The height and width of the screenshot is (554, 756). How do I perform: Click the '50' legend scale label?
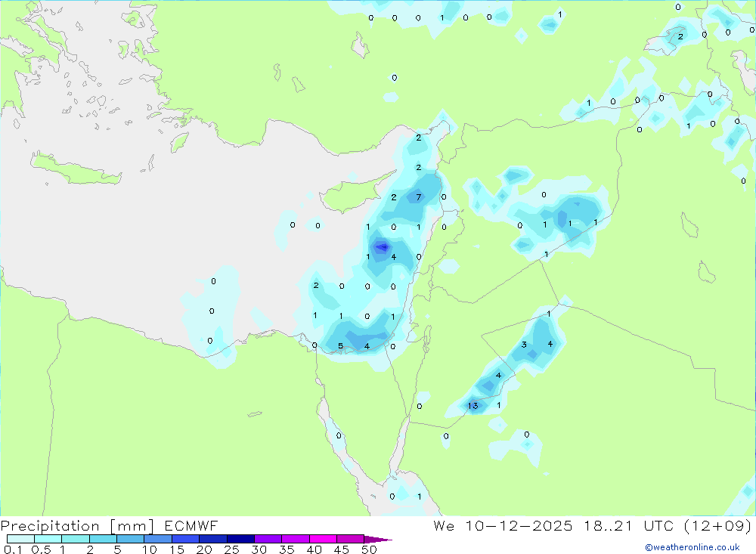pyautogui.click(x=369, y=549)
